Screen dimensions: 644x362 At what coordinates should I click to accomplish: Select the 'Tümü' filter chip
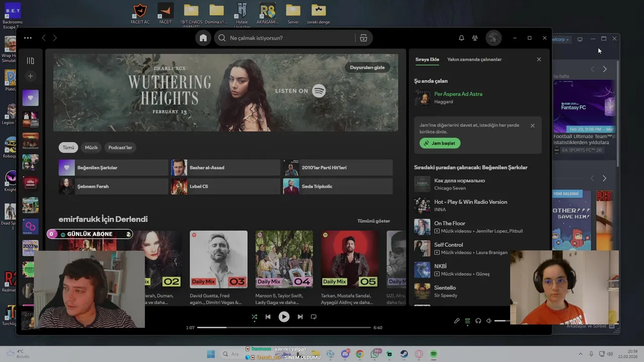click(68, 147)
